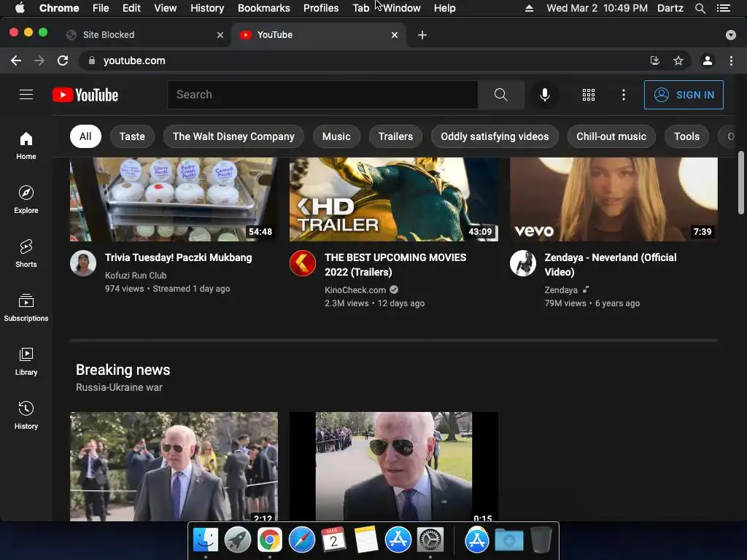Viewport: 747px width, 560px height.
Task: Select the Tools filter chip
Action: [686, 136]
